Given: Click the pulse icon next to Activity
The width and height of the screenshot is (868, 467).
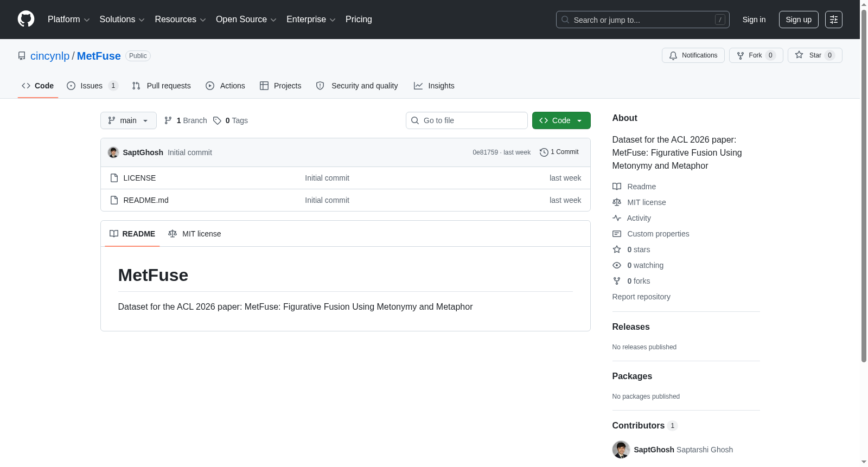Looking at the screenshot, I should point(617,218).
